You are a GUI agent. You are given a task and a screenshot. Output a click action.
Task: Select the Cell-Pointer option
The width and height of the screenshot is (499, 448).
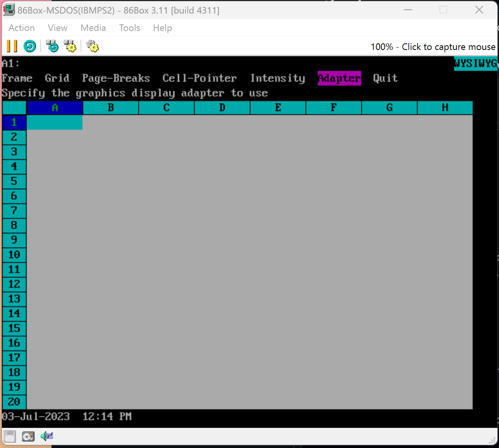(199, 78)
